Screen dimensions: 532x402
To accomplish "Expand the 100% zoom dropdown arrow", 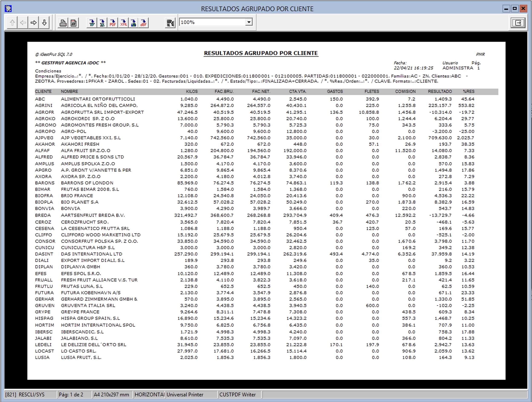I will 249,22.
